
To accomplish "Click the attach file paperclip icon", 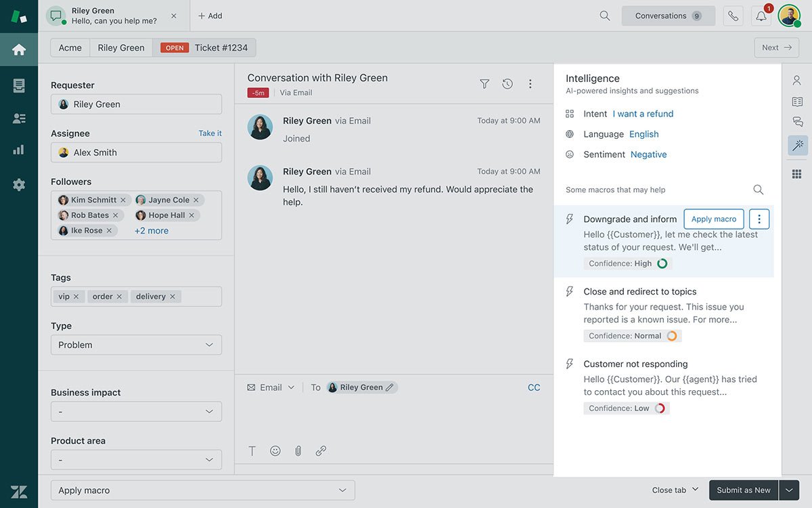I will point(298,450).
